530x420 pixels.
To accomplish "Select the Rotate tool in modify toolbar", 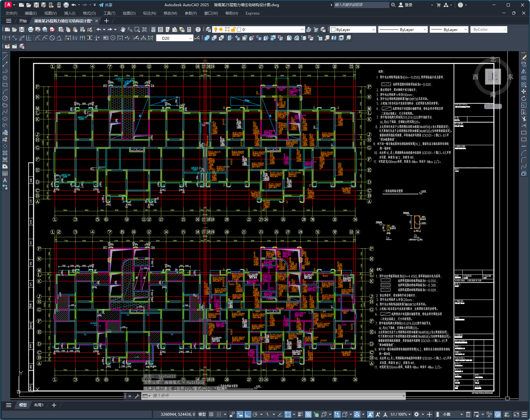I will [524, 98].
